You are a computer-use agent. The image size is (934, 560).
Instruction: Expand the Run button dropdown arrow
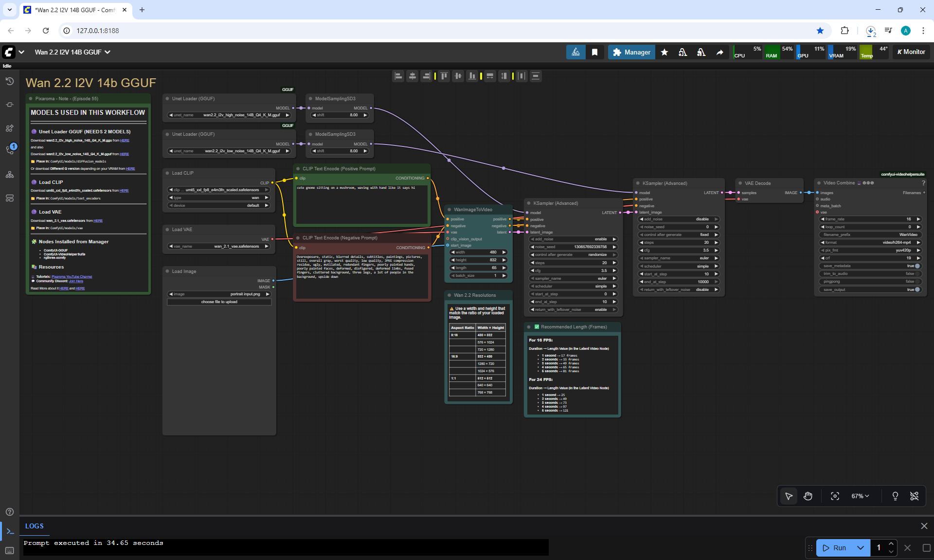[x=860, y=548]
